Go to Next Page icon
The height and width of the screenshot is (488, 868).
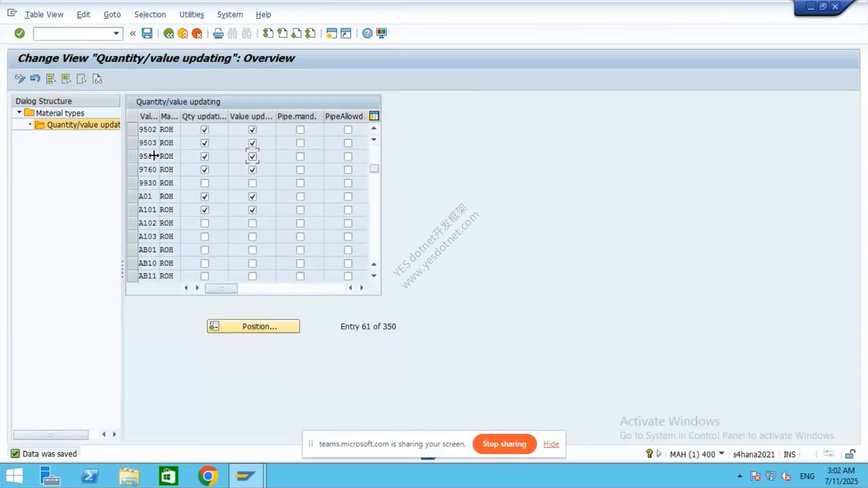click(297, 33)
